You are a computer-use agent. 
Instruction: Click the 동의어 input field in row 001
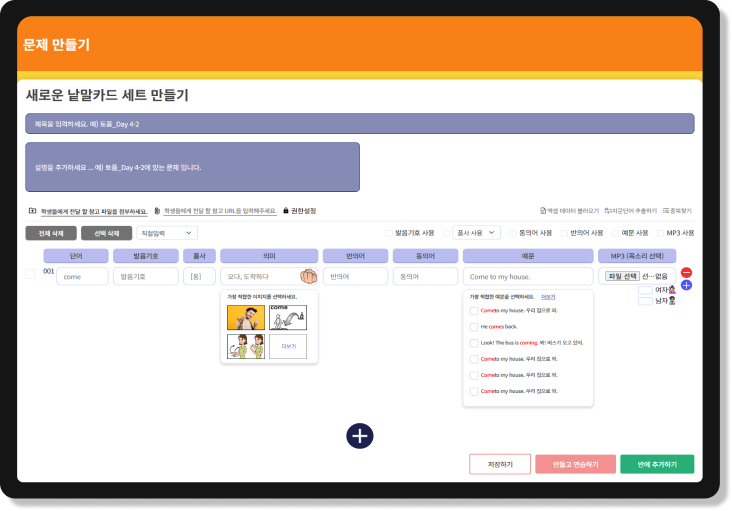tap(425, 276)
